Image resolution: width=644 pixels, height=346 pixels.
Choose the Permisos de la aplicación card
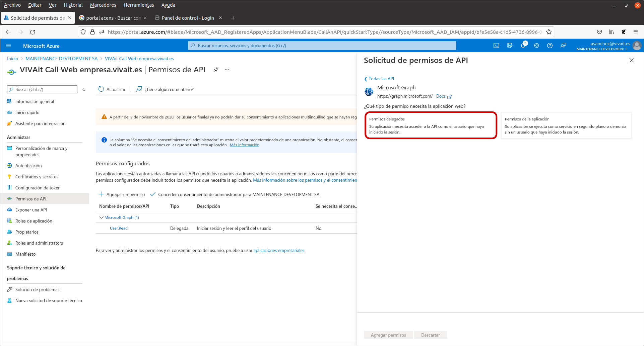[566, 125]
